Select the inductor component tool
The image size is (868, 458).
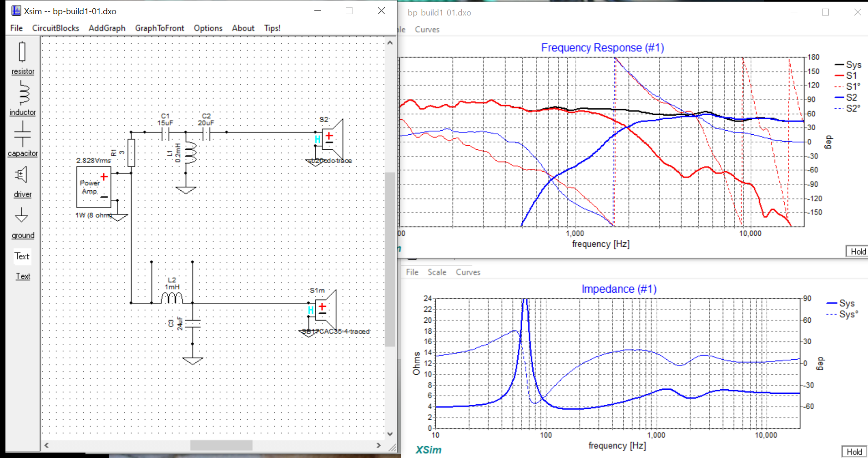[x=22, y=98]
